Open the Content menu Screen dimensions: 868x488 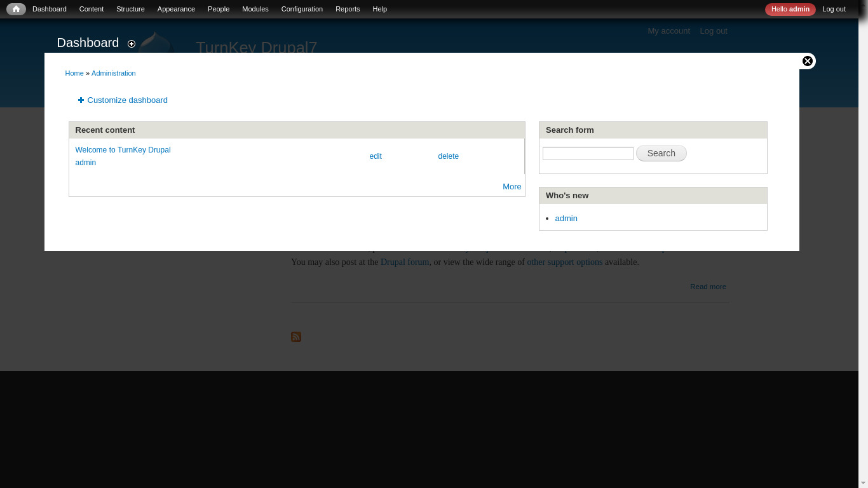92,9
